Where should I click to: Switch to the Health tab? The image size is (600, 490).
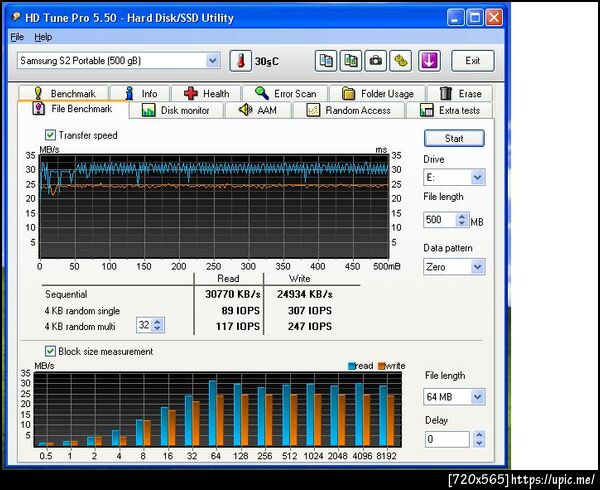pos(206,93)
